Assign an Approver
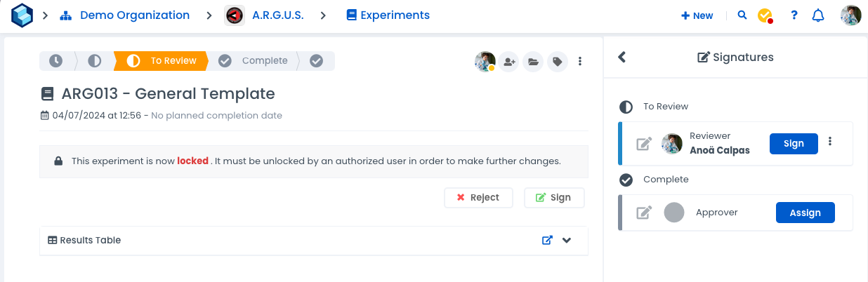The height and width of the screenshot is (282, 868). click(805, 213)
